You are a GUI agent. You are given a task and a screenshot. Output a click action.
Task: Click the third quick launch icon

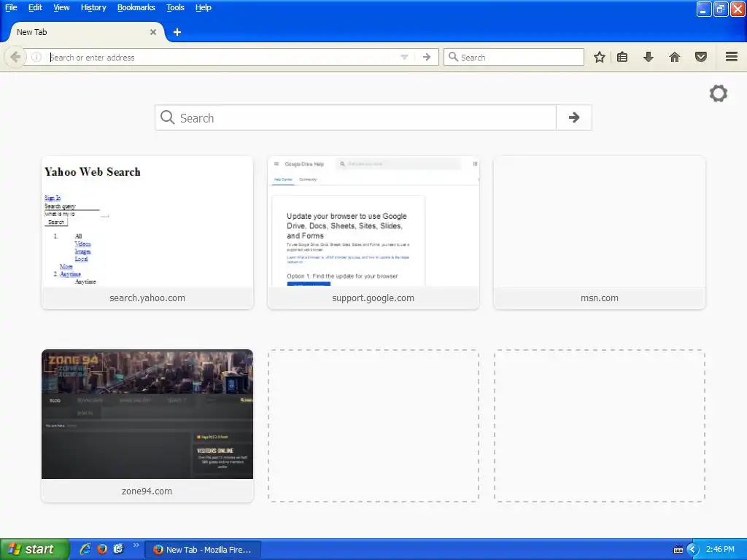pyautogui.click(x=118, y=549)
